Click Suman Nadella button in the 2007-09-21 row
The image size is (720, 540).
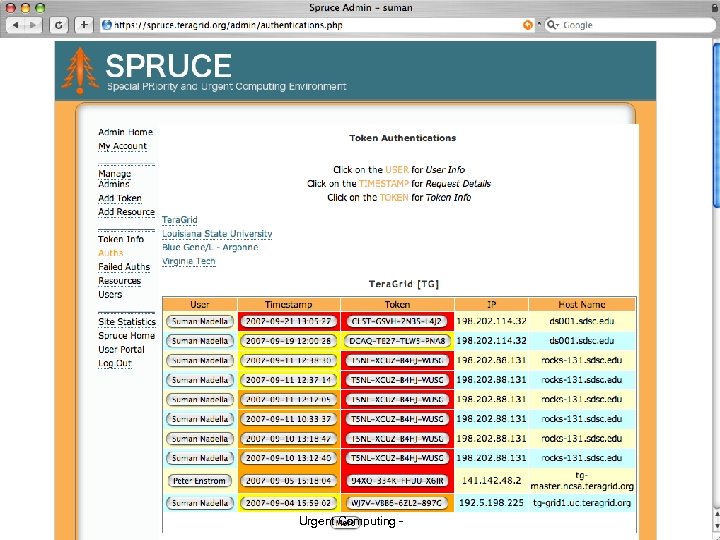(200, 321)
